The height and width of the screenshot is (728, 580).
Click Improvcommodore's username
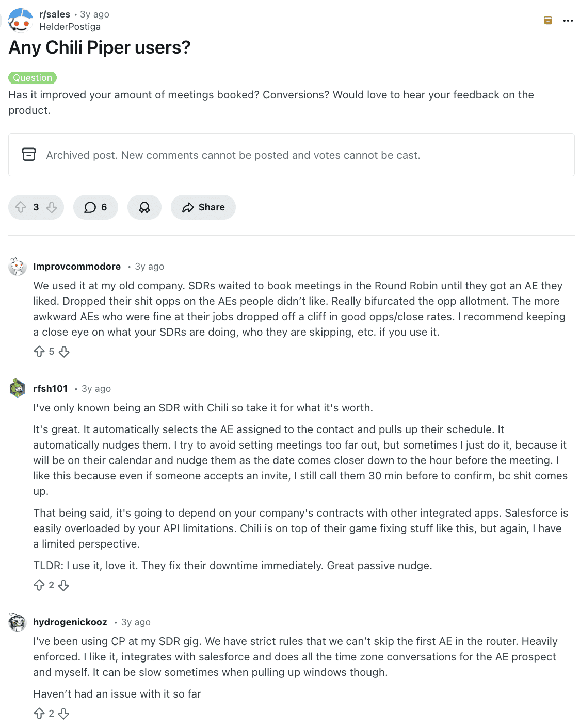tap(76, 266)
